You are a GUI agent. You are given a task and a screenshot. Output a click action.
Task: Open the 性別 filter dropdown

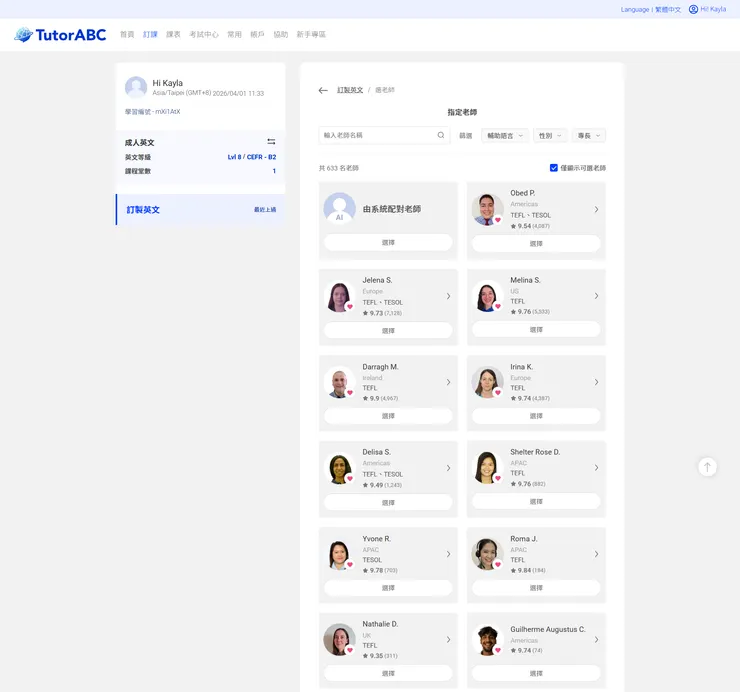pos(550,135)
